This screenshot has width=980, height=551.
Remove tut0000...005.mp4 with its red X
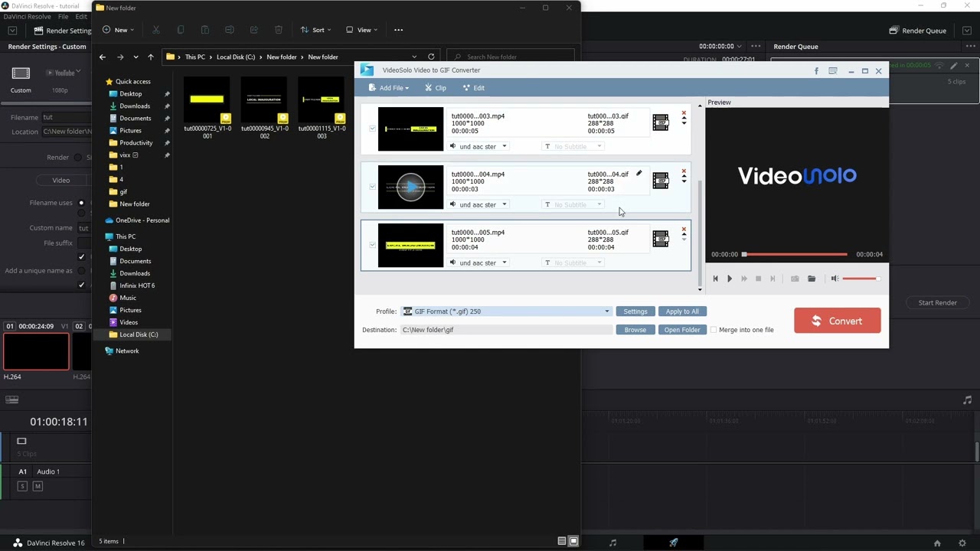coord(684,230)
